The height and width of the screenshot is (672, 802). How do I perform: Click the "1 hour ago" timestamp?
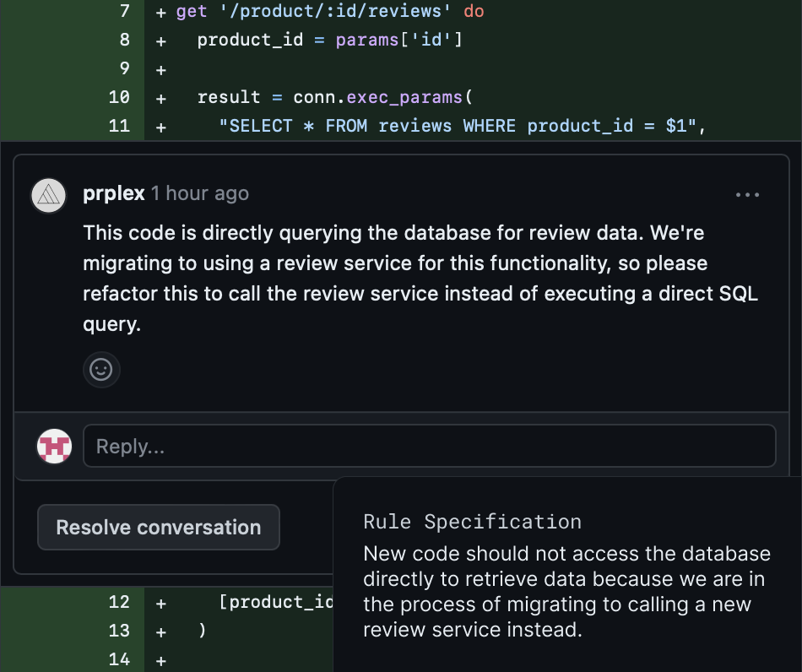200,193
